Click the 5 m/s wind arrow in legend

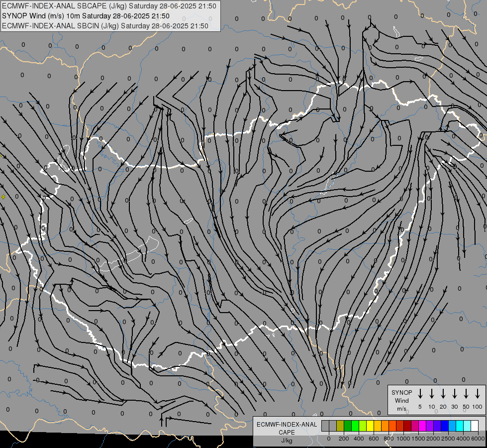click(420, 394)
